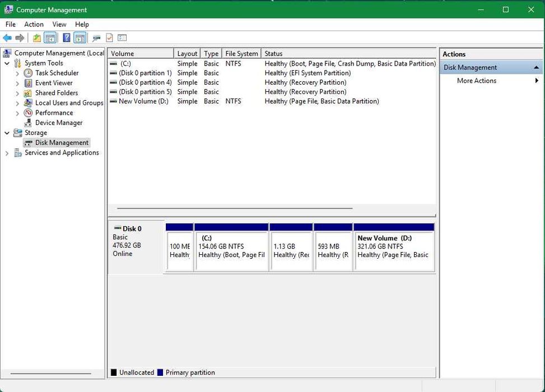Sort by the Type column header
Viewport: 545px width, 392px height.
pyautogui.click(x=211, y=54)
